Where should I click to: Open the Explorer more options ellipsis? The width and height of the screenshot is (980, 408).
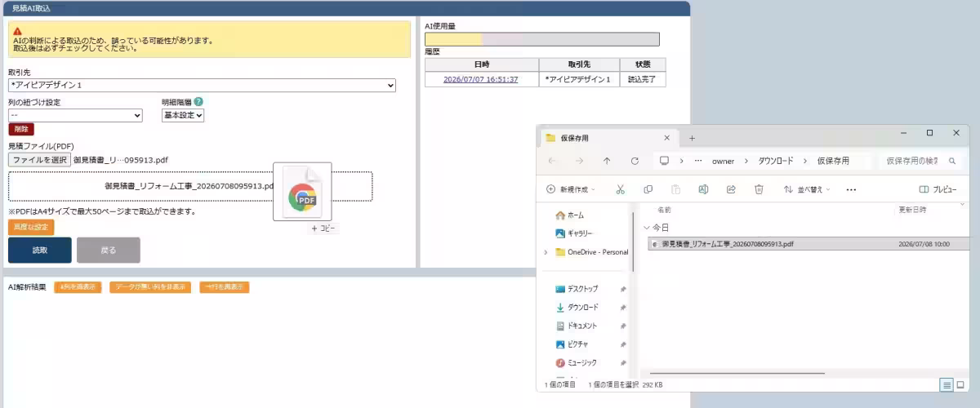coord(851,189)
